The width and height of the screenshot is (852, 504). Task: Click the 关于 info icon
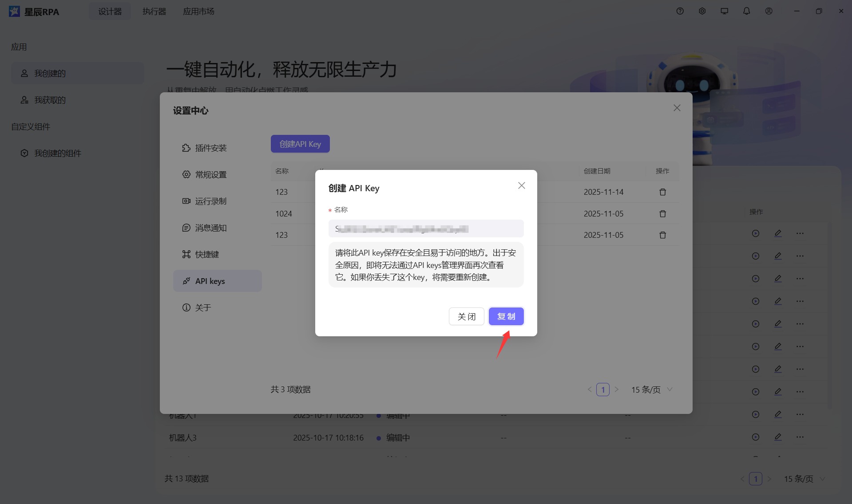tap(186, 307)
